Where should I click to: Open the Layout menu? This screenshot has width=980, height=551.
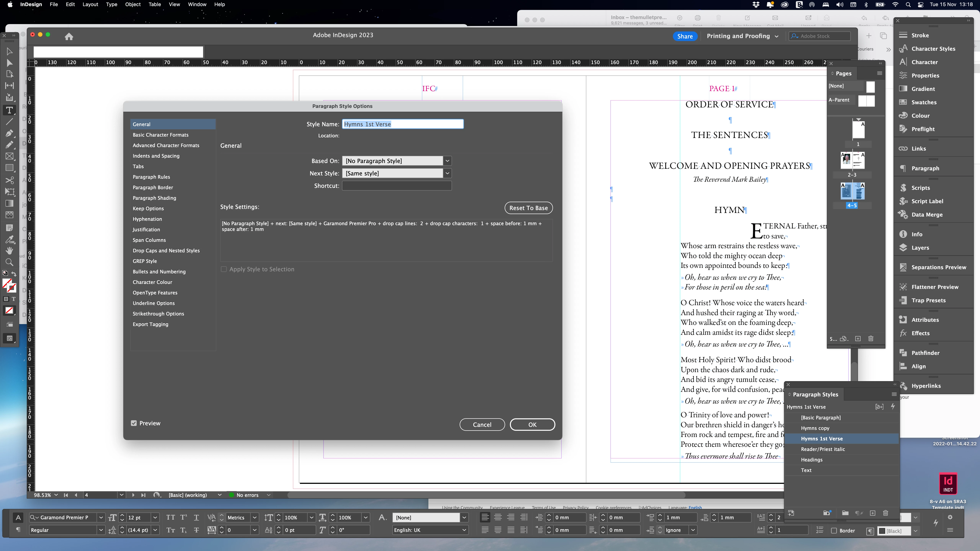tap(90, 5)
